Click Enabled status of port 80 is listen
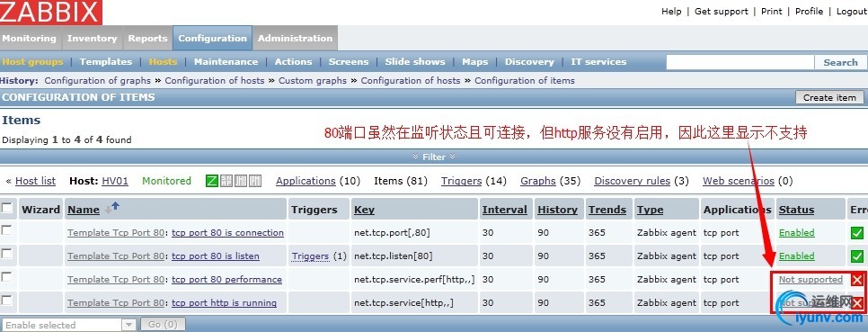This screenshot has width=868, height=332. pyautogui.click(x=797, y=256)
